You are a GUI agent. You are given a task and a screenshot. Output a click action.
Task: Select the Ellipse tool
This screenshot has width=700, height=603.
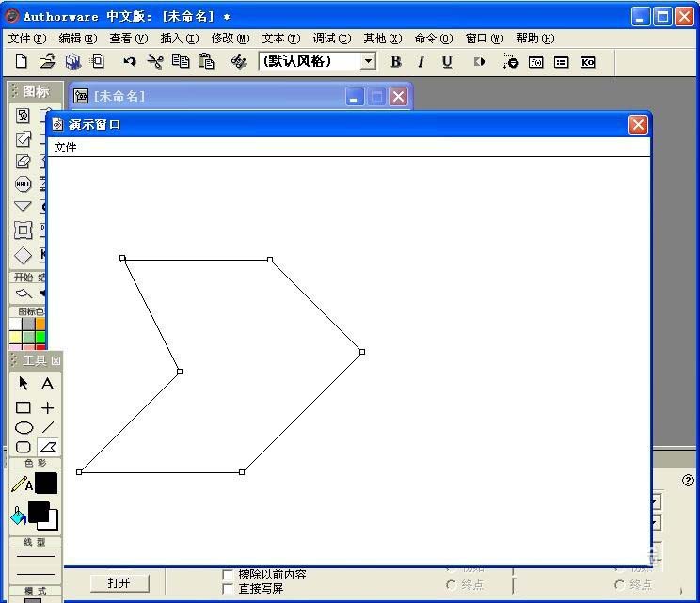(24, 428)
